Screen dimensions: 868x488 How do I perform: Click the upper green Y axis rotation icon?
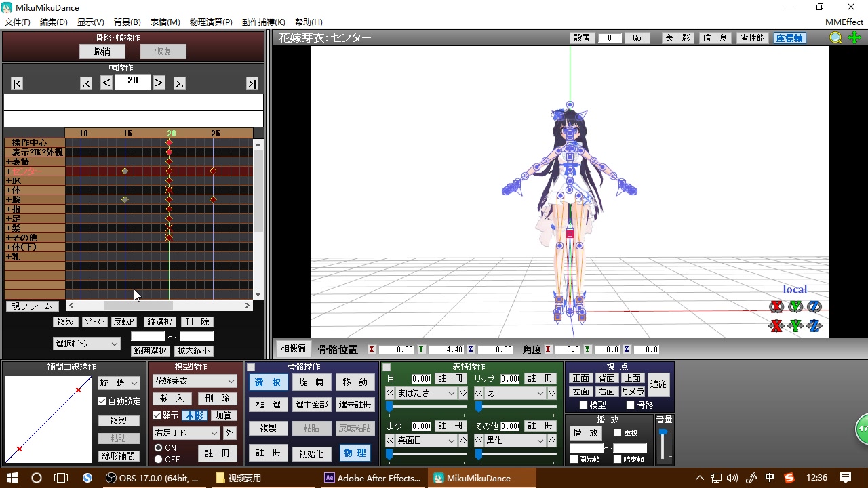point(795,307)
